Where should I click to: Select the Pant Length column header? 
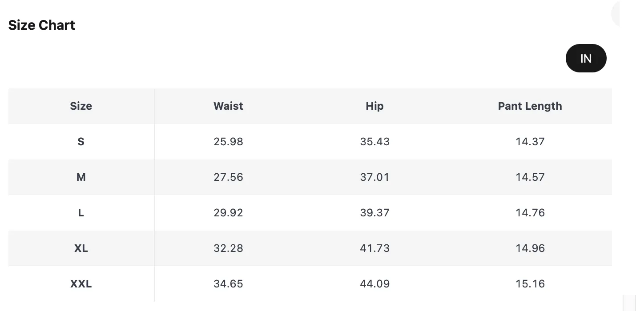(530, 106)
